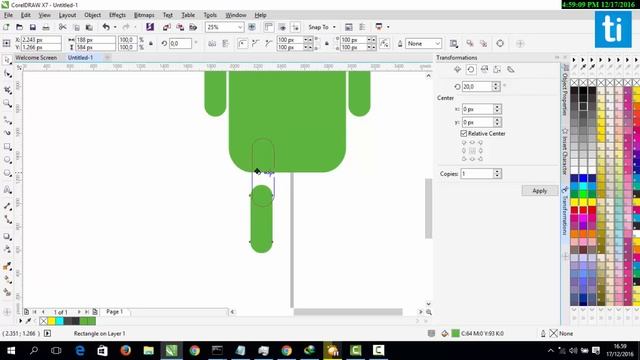The height and width of the screenshot is (360, 640).
Task: Click the Paste icon in the toolbar
Action: point(89,27)
